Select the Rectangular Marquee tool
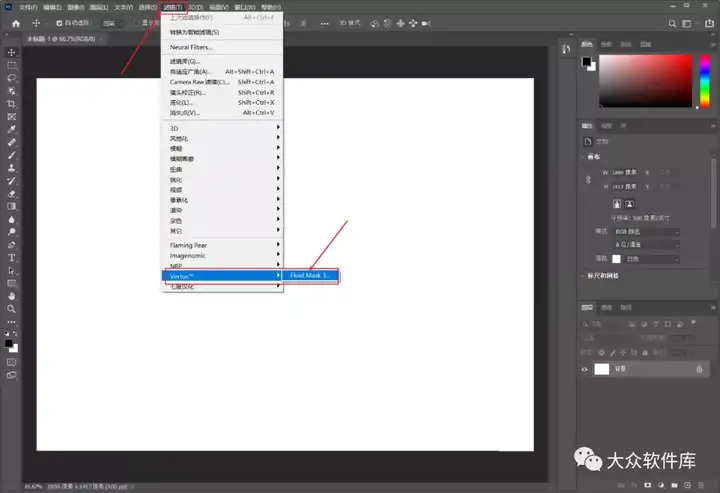Image resolution: width=720 pixels, height=493 pixels. click(11, 65)
